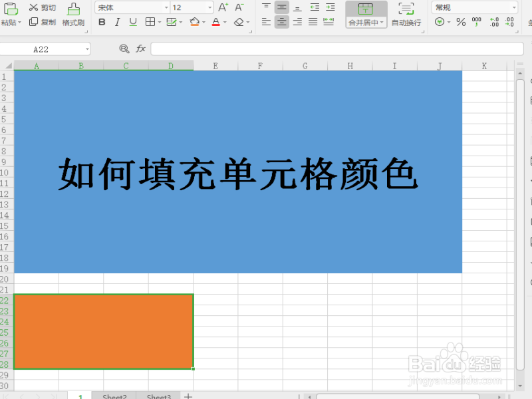Apply italic formatting with the Italic icon

click(118, 22)
